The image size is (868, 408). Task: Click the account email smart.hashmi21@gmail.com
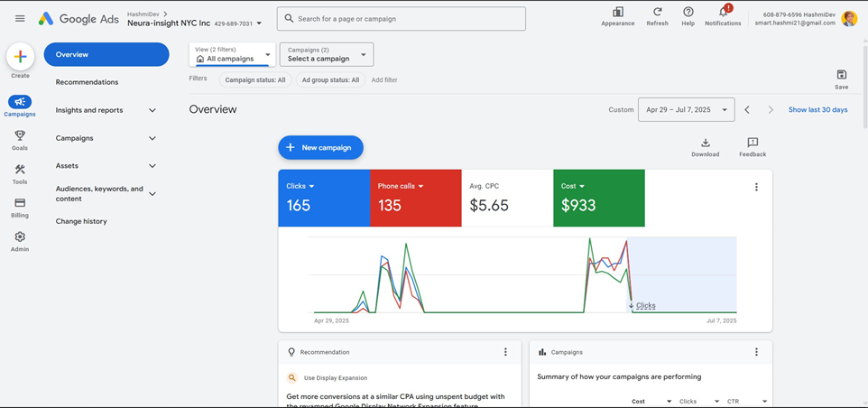tap(795, 23)
